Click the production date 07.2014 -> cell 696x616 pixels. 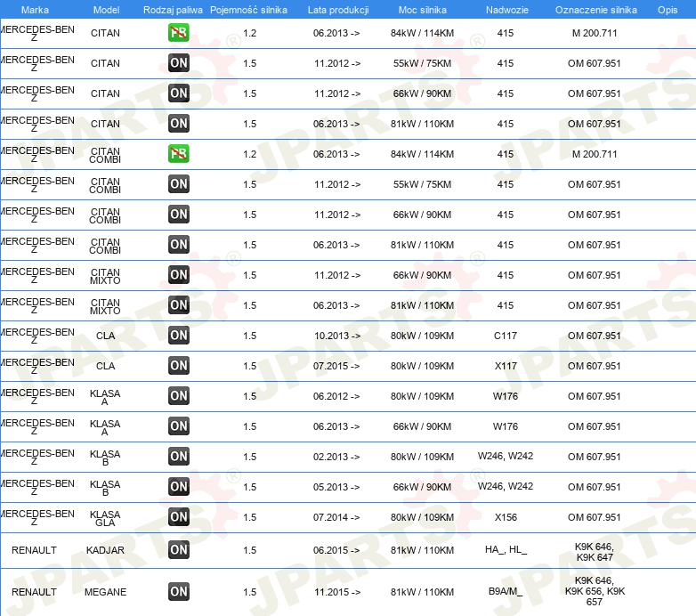point(336,517)
